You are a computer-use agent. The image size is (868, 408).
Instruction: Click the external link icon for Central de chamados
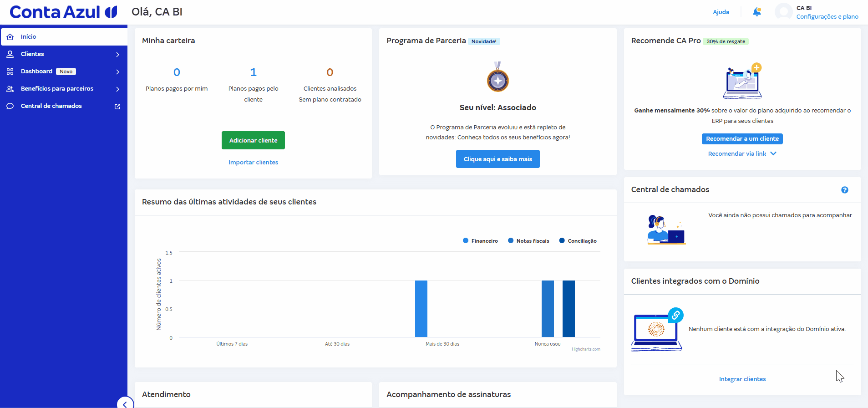click(117, 106)
